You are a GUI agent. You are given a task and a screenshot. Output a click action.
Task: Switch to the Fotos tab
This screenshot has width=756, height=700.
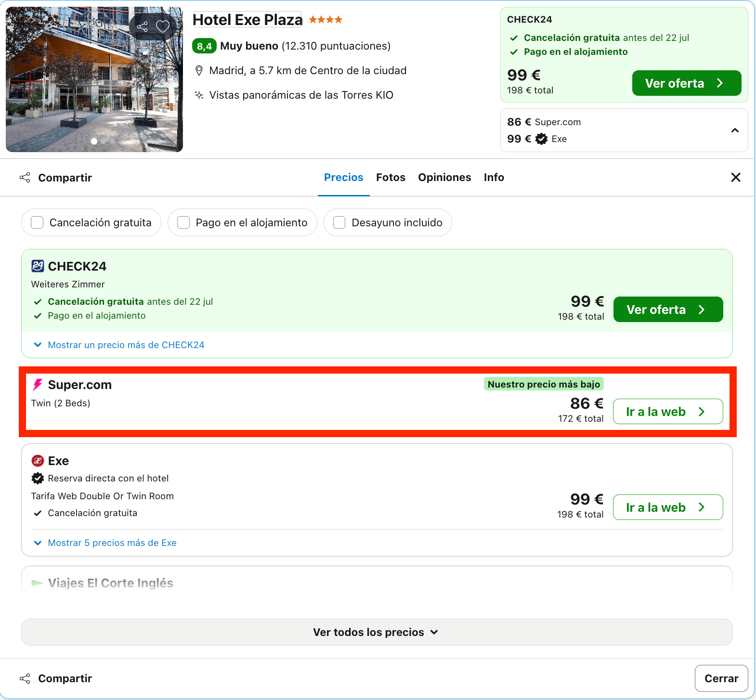391,177
